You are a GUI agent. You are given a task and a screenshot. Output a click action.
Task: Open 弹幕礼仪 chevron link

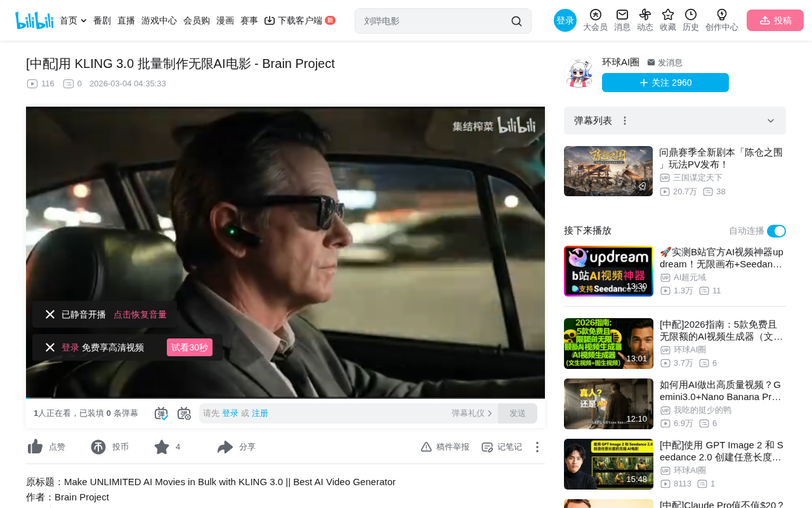pyautogui.click(x=472, y=413)
